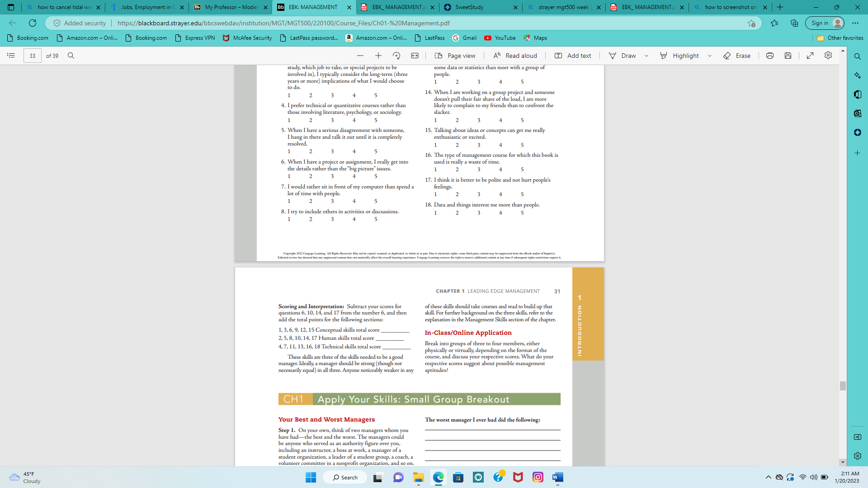Activate the Draw tool
The image size is (868, 488).
coord(623,56)
